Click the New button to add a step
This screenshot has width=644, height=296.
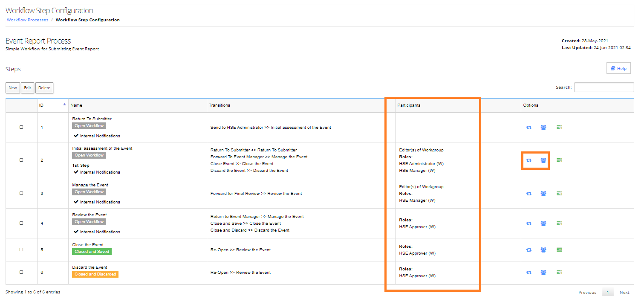coord(12,87)
